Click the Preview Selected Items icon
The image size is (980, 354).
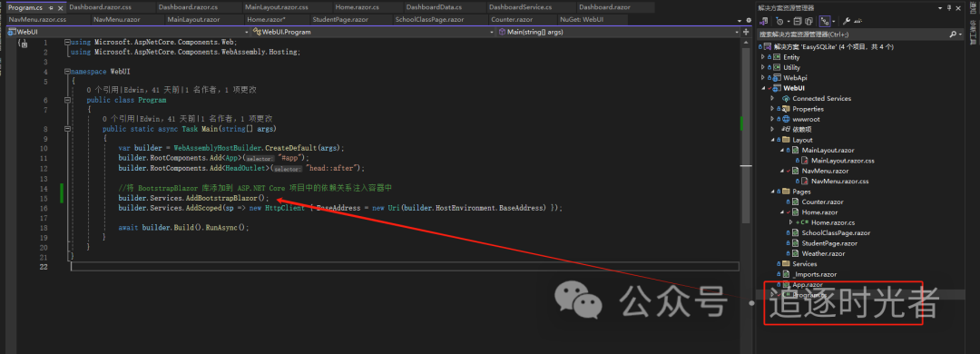[x=858, y=21]
